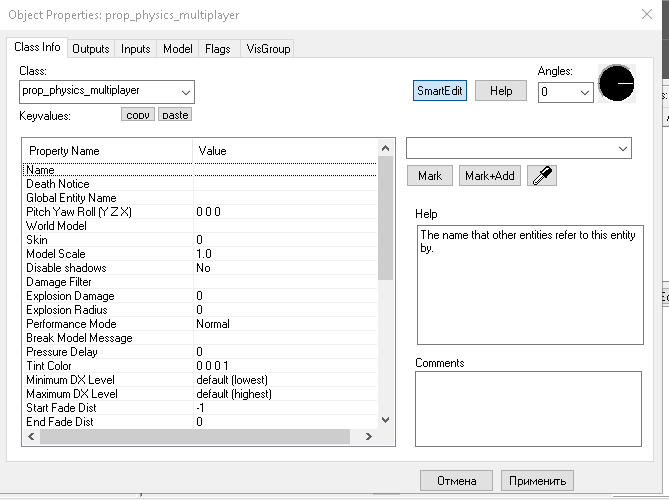
Task: Click the default (highest) value cell
Action: [x=234, y=394]
